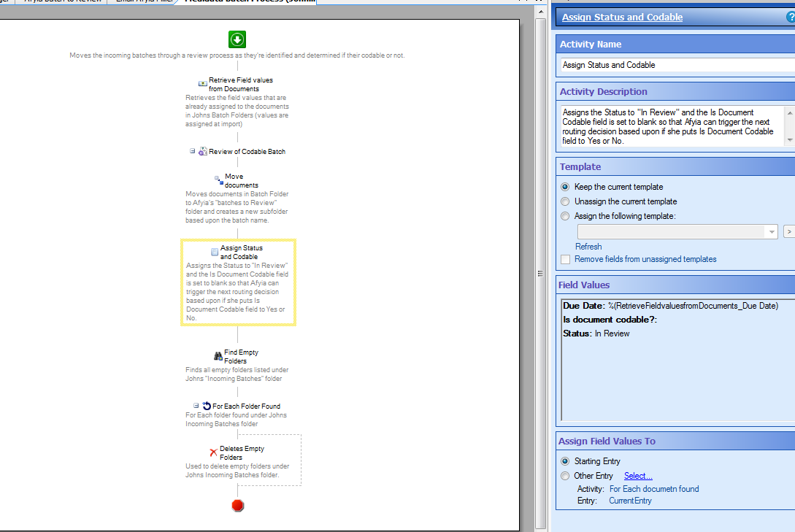Click the Remove fields from unassigned templates label
The width and height of the screenshot is (795, 532).
[x=645, y=259]
